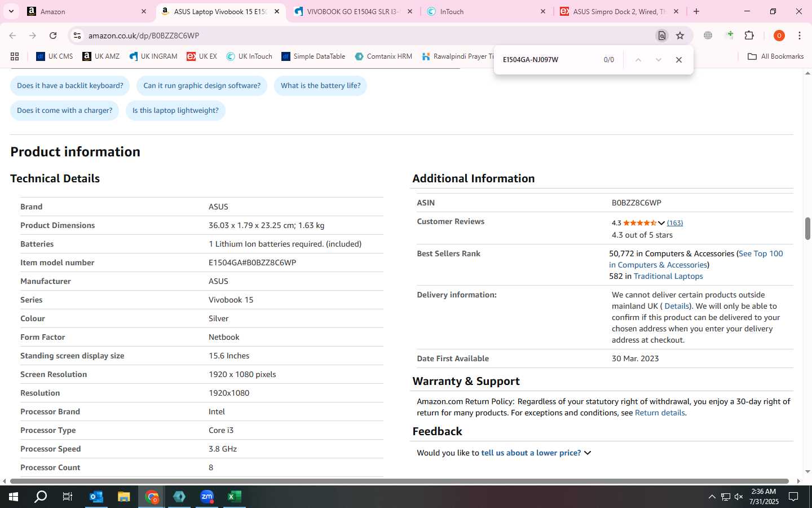Click the vertical page scrollbar thumb
The image size is (812, 508).
pos(807,228)
